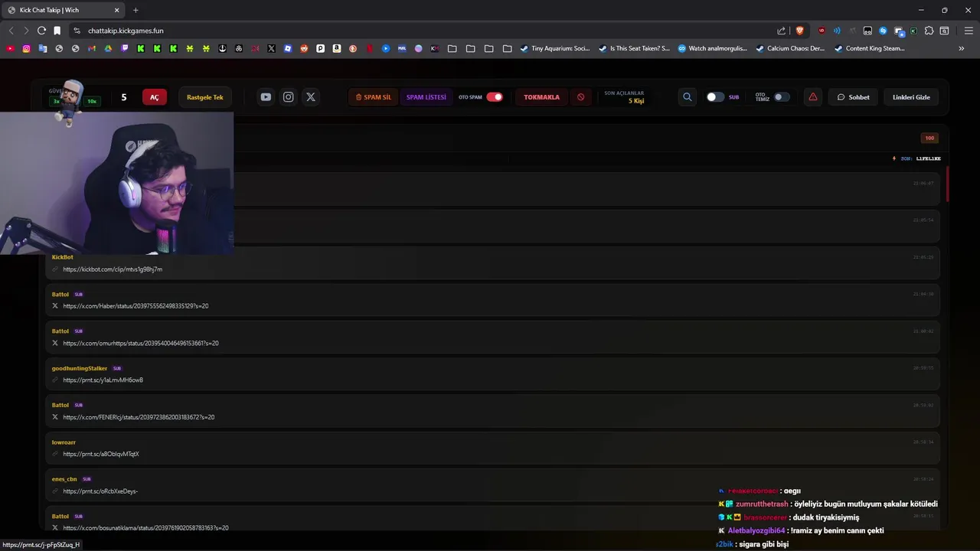Click the KickBot username
This screenshot has height=551, width=980.
click(x=63, y=257)
